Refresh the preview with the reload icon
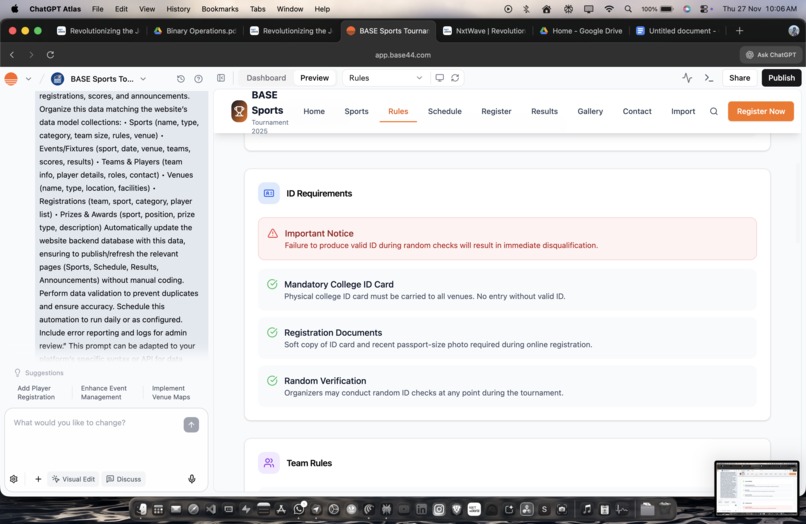The height and width of the screenshot is (524, 806). tap(455, 78)
